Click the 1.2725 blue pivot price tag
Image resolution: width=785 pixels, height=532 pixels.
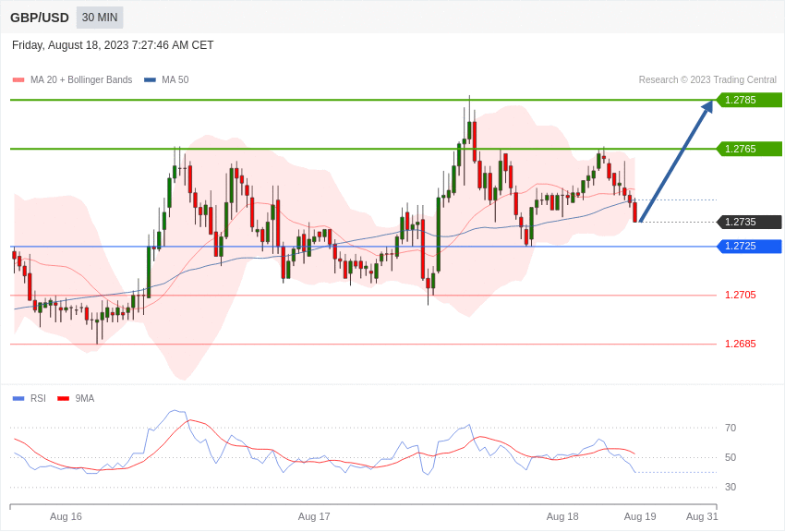[750, 247]
